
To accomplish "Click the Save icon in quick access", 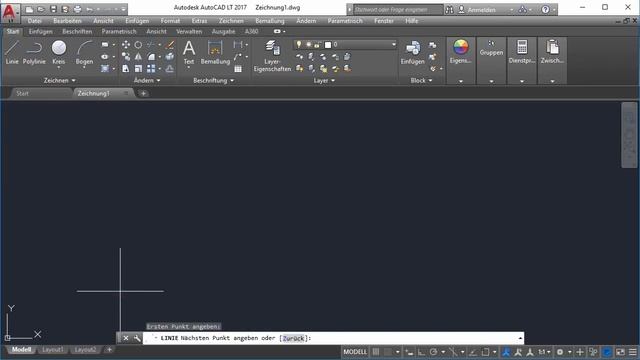I will [53, 9].
